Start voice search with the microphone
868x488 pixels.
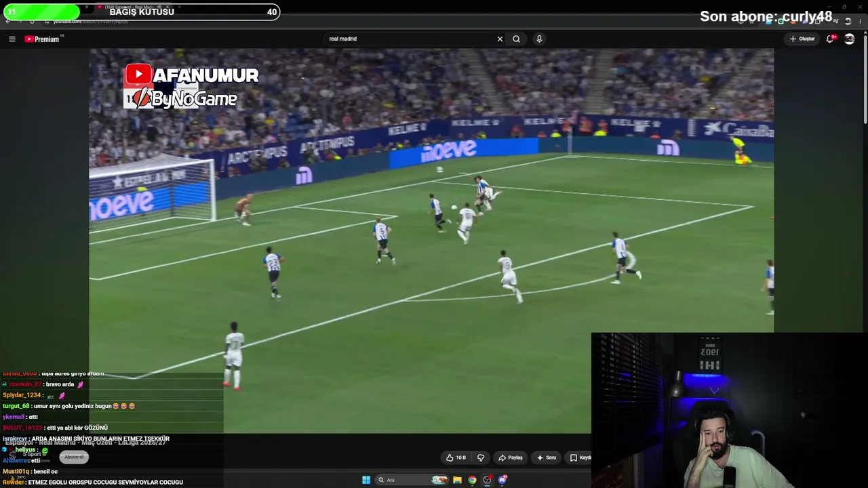tap(539, 39)
